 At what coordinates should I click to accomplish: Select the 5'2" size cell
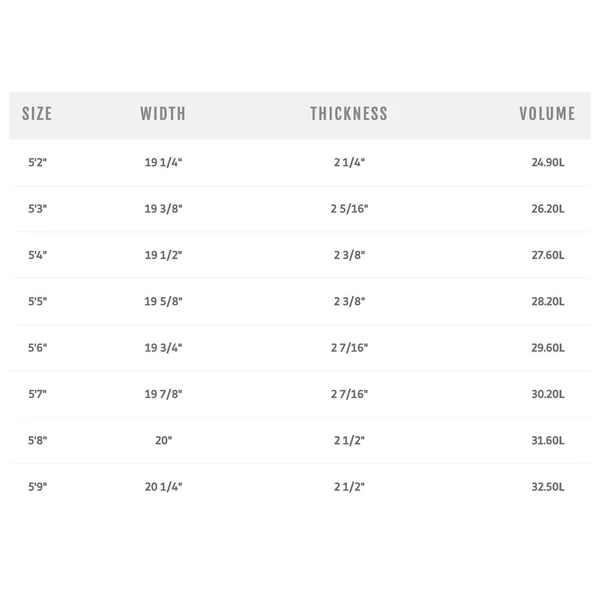pos(38,162)
